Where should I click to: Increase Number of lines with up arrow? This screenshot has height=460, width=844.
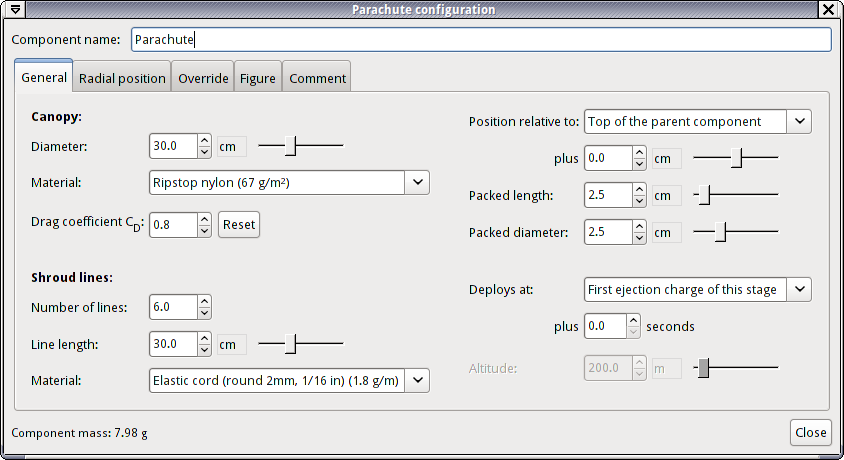pyautogui.click(x=204, y=301)
